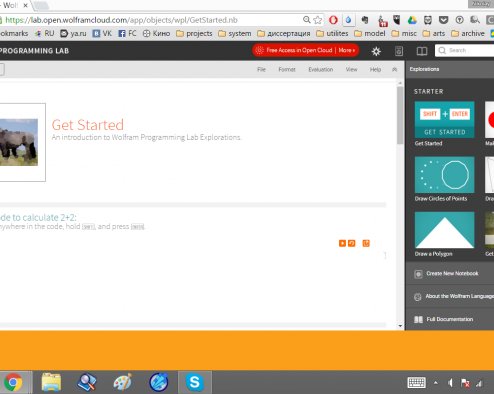This screenshot has height=394, width=494.
Task: Toggle the open-book explorations panel icon
Action: point(422,51)
